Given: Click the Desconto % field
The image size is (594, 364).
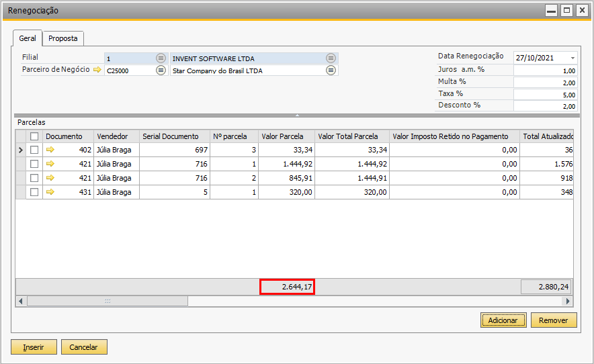Looking at the screenshot, I should click(x=546, y=106).
